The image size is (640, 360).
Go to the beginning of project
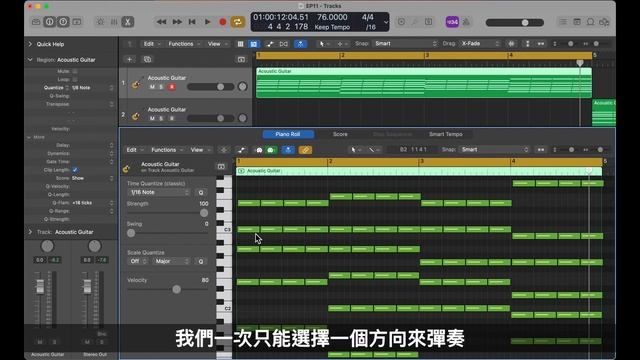coord(192,22)
